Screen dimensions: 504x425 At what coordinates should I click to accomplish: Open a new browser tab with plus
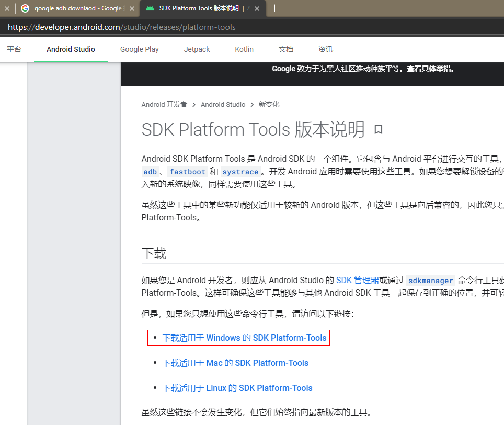[x=275, y=8]
